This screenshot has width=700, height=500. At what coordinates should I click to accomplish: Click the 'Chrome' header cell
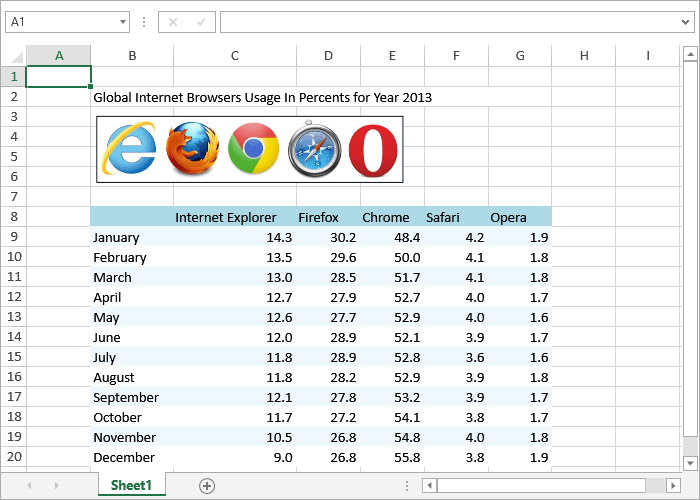click(x=392, y=217)
